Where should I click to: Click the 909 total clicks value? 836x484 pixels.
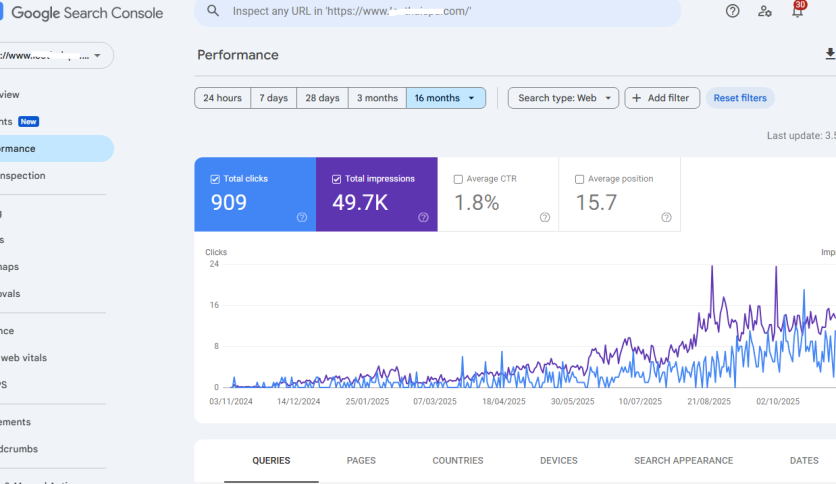click(229, 203)
